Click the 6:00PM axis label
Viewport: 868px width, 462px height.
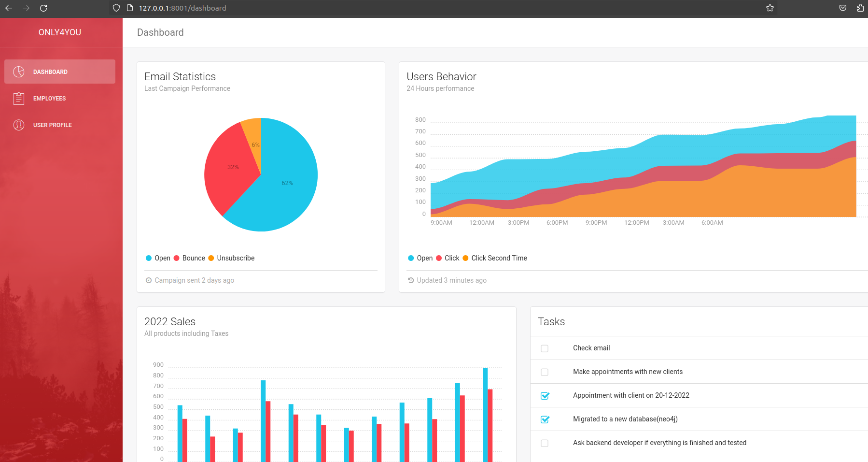557,223
